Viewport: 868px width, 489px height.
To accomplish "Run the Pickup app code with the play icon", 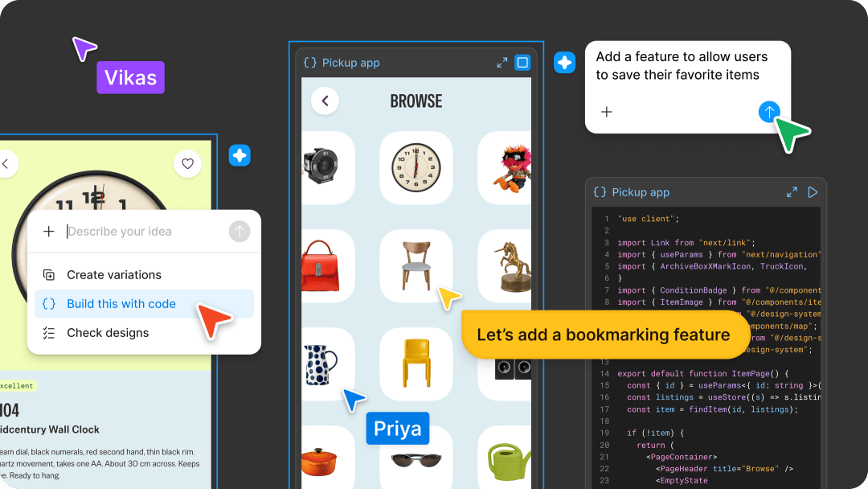I will tap(813, 192).
